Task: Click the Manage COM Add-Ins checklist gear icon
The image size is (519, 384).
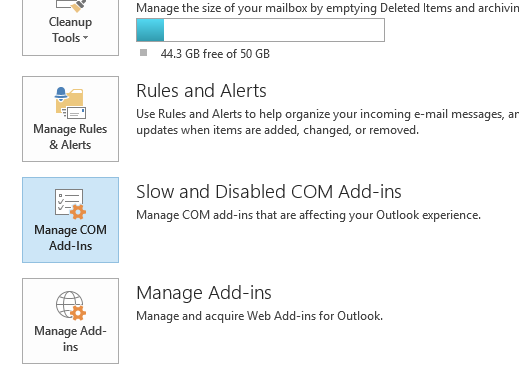Action: (x=70, y=204)
